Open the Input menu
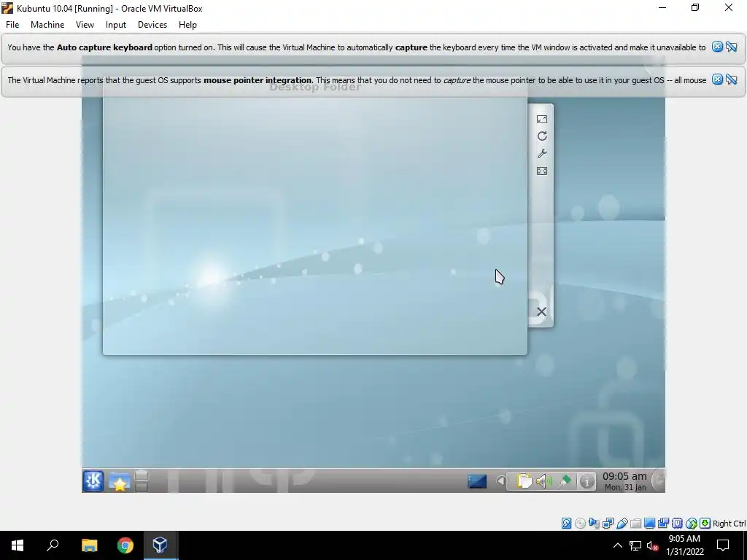The width and height of the screenshot is (747, 560). point(116,25)
